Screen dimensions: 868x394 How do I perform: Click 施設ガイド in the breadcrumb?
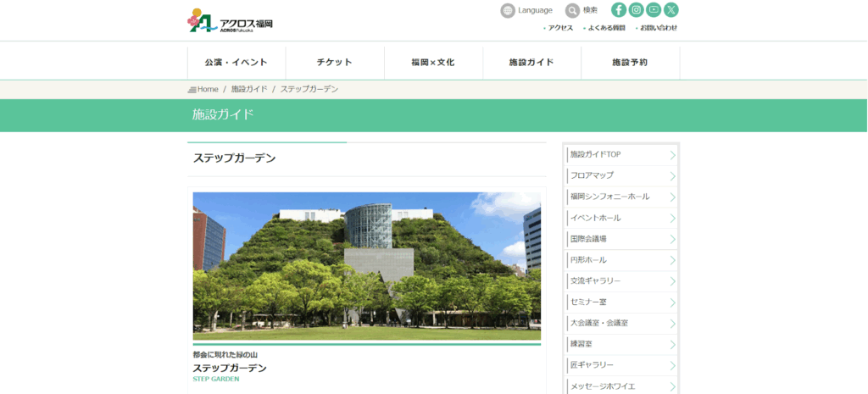click(249, 89)
